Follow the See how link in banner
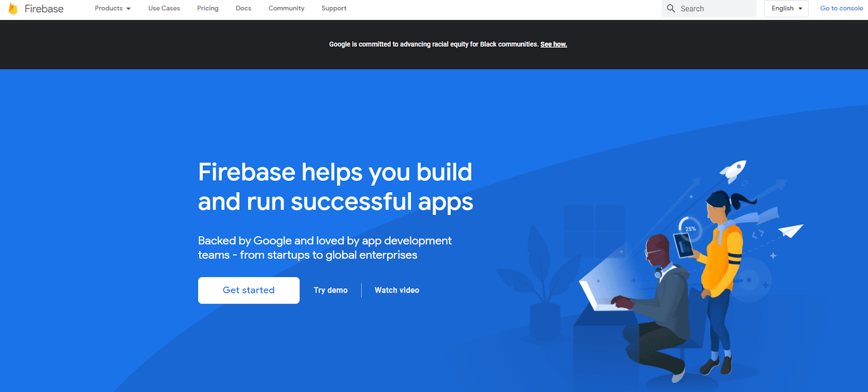This screenshot has height=392, width=868. click(553, 45)
